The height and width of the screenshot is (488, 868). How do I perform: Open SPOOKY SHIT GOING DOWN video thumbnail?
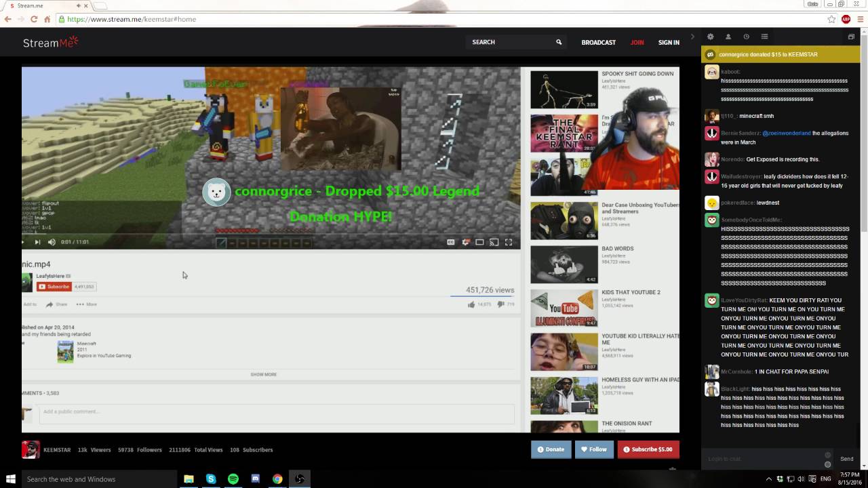coord(564,89)
